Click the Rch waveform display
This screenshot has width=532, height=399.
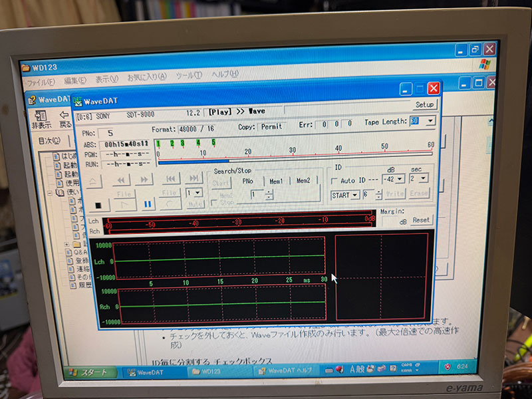click(223, 303)
